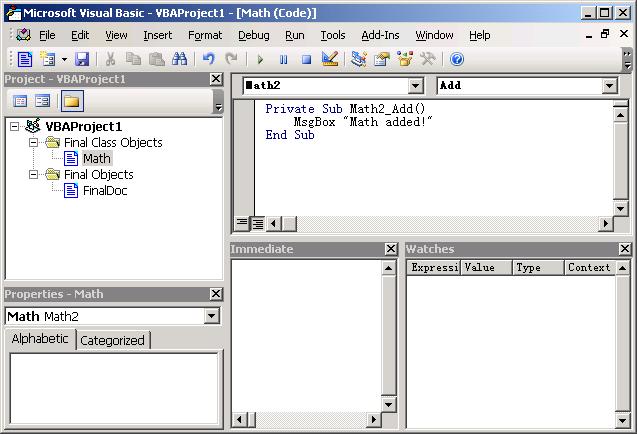637x434 pixels.
Task: Click the Insert Module toolbar icon
Action: (x=48, y=60)
